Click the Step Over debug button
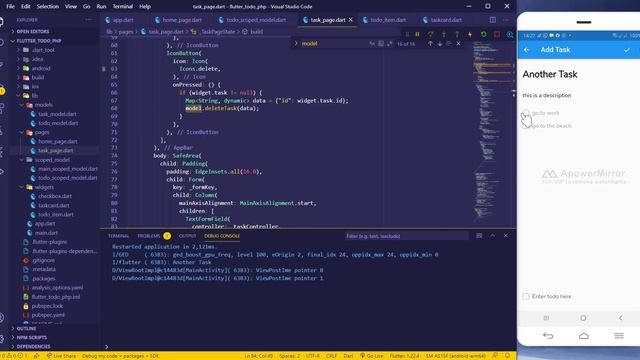Screen dimensions: 640x360 pos(431,34)
